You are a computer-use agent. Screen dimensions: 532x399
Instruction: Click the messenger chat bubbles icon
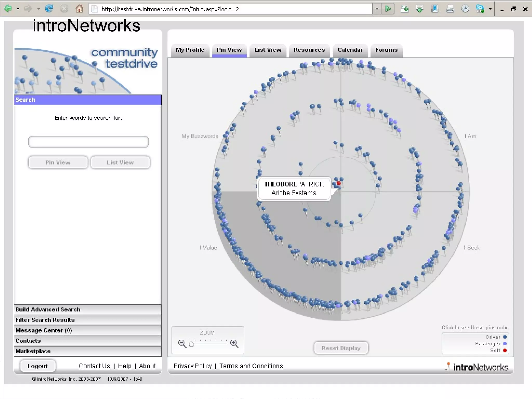[x=480, y=9]
